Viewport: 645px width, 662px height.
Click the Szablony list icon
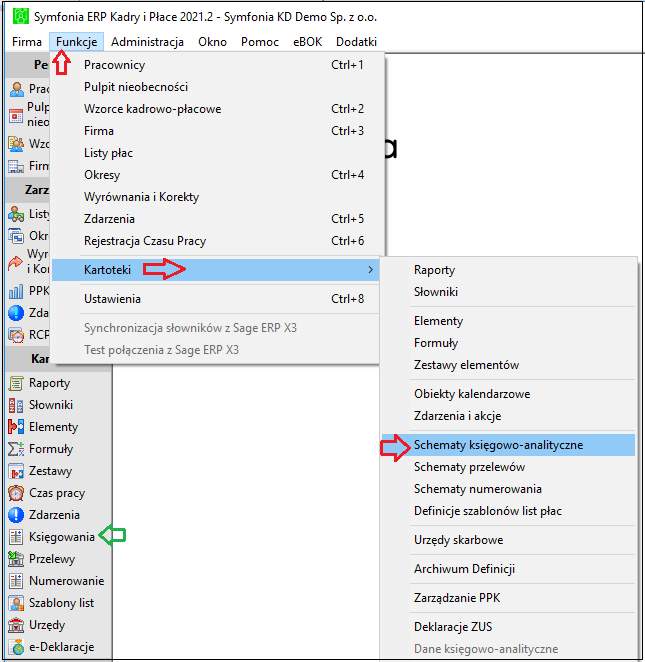coord(16,603)
